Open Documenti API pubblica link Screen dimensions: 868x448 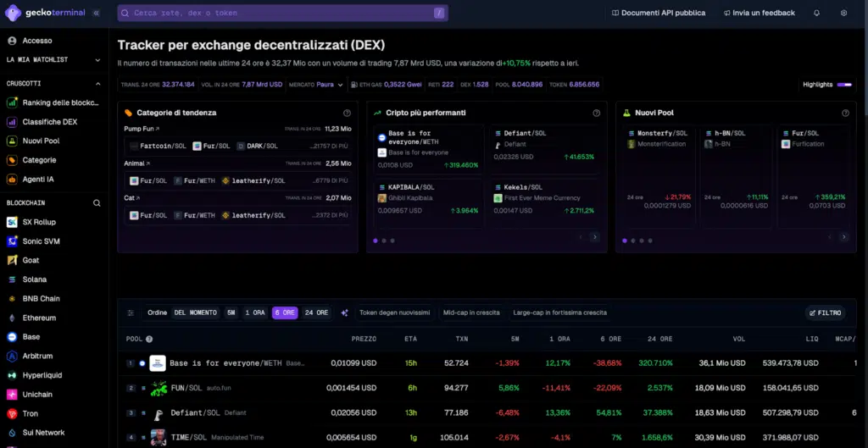tap(659, 13)
